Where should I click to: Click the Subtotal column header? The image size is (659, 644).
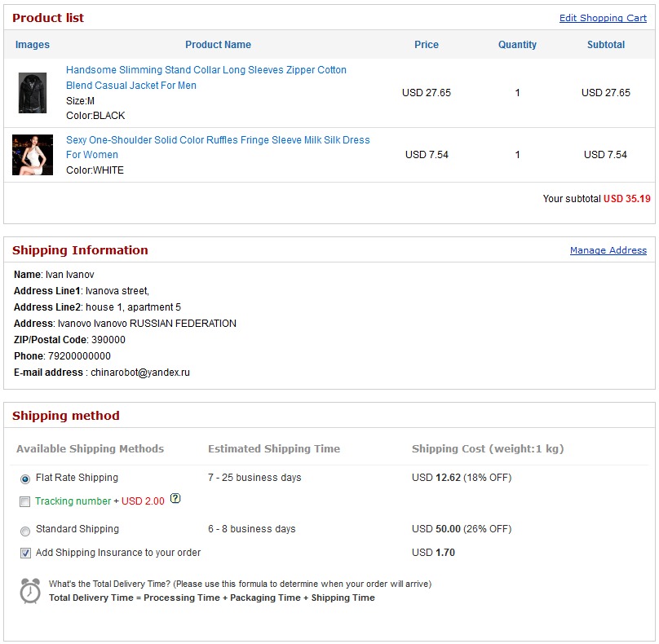pos(606,45)
